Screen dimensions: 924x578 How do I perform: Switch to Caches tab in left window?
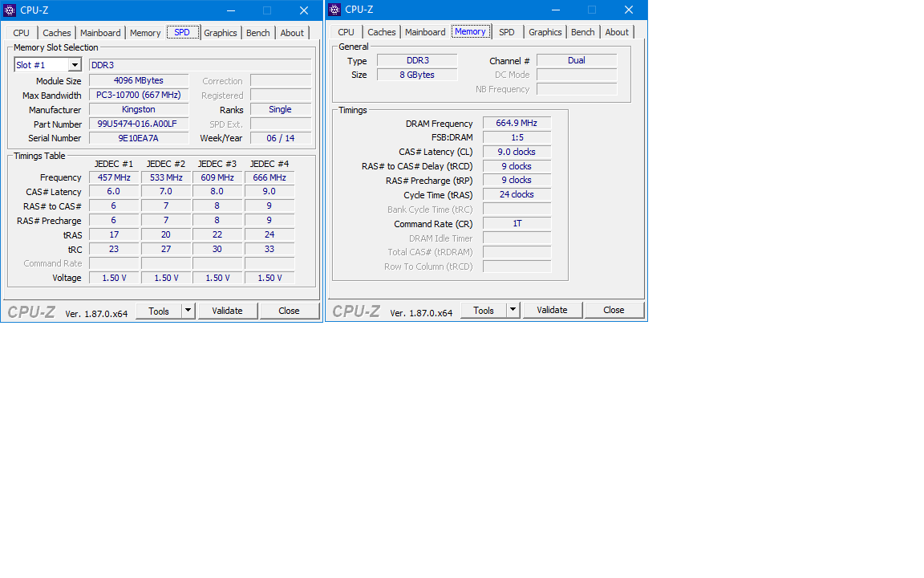click(57, 33)
